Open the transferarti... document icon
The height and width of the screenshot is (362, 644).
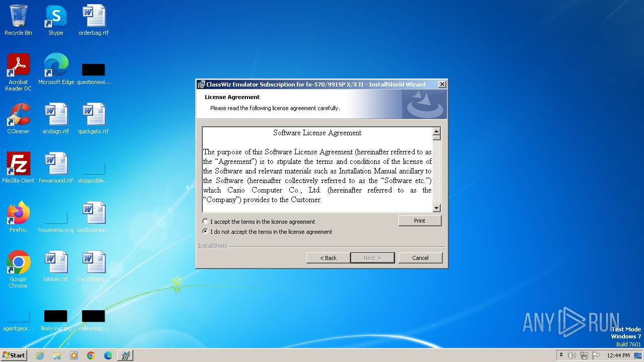[x=94, y=266]
